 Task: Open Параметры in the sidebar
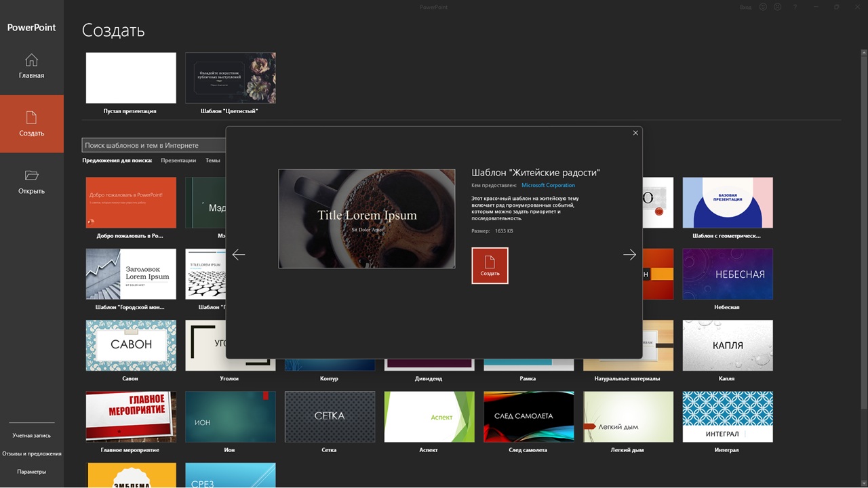[31, 472]
